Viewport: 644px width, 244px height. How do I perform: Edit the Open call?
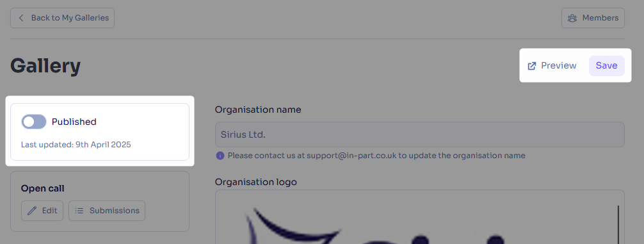click(x=42, y=211)
